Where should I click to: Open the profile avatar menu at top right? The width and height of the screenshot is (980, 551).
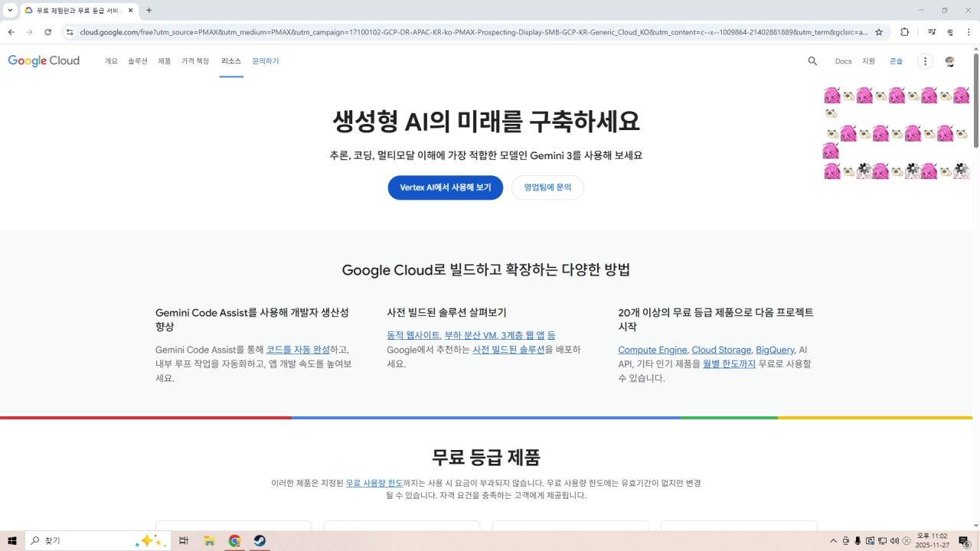[949, 61]
